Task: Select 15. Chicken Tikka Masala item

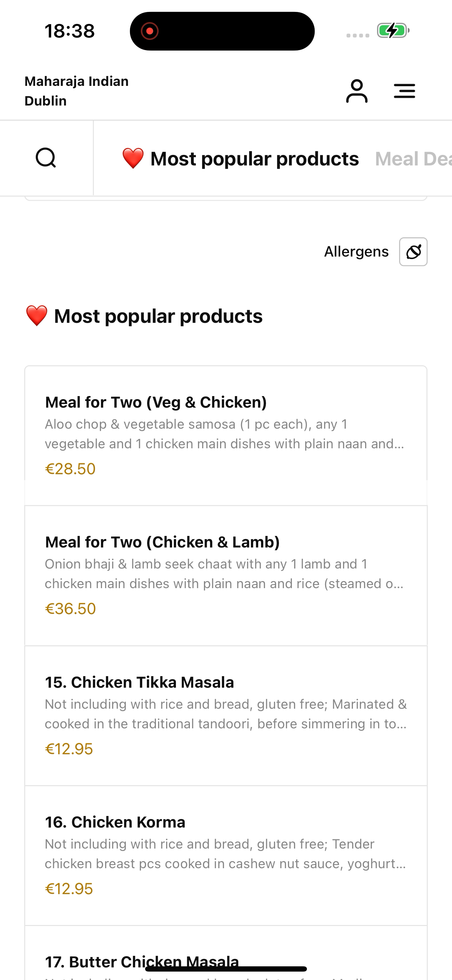Action: [x=226, y=716]
